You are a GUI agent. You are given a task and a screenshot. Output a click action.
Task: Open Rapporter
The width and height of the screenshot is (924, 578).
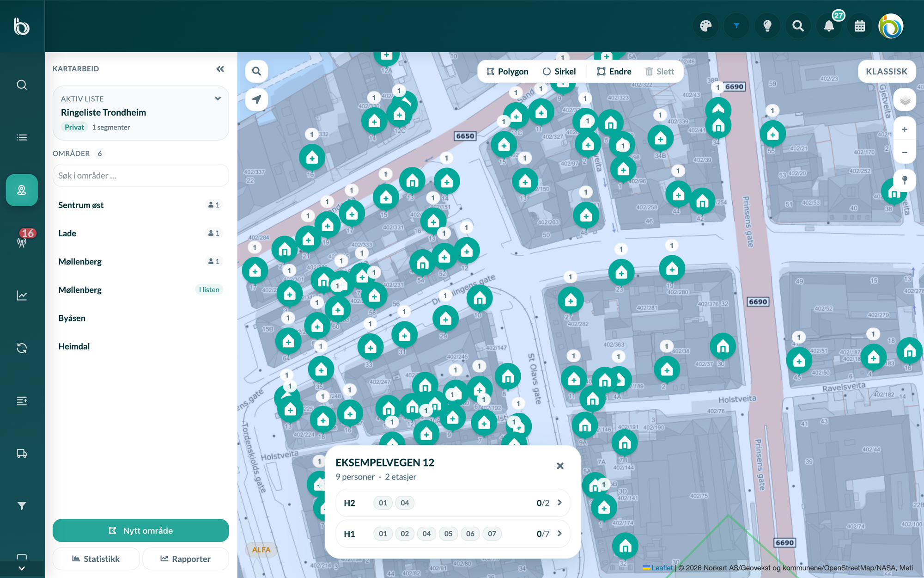[185, 559]
